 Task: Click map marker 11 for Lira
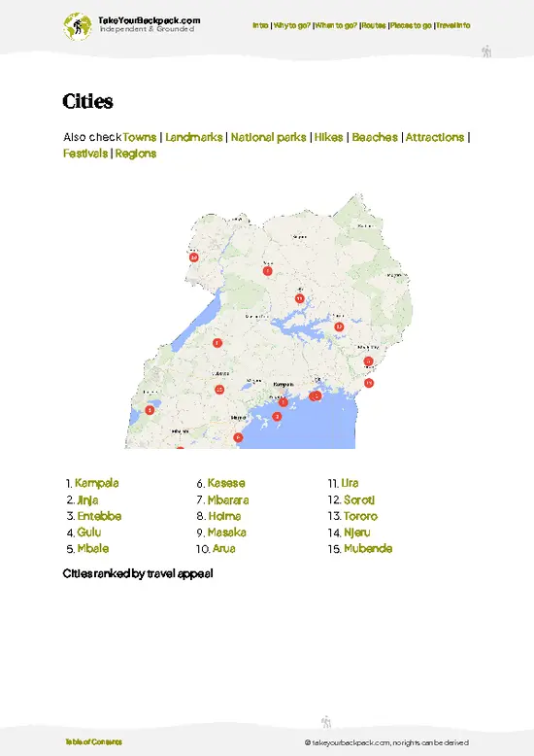300,298
